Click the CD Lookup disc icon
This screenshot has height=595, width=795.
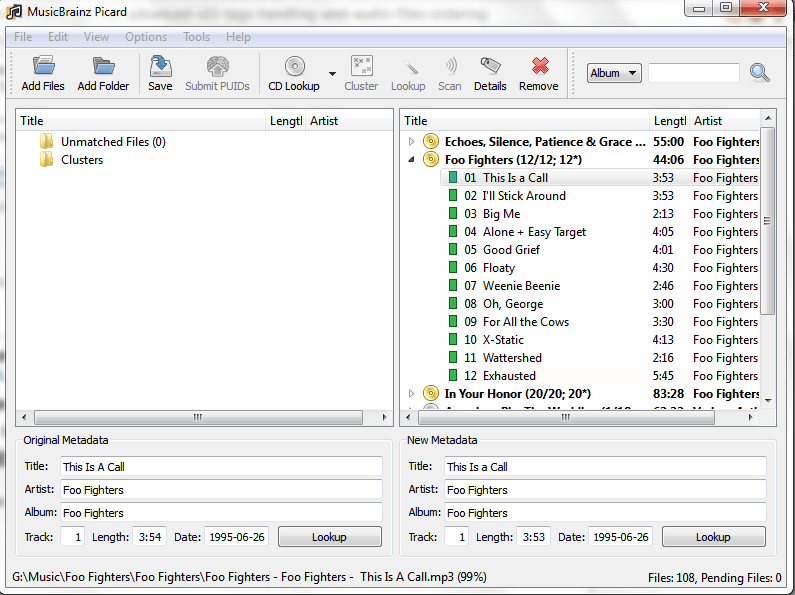294,67
